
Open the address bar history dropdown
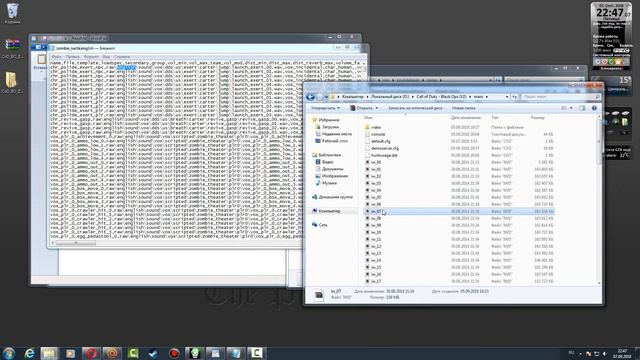507,97
